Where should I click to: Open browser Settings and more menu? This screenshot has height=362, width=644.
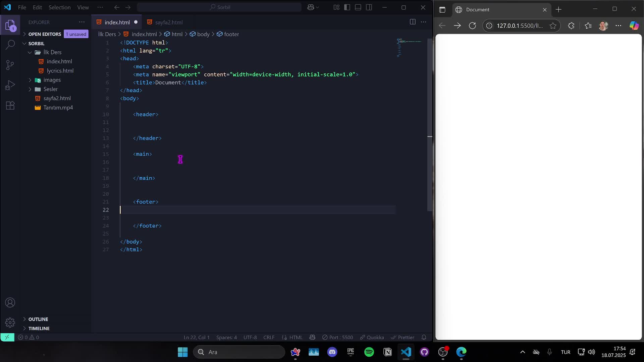618,25
